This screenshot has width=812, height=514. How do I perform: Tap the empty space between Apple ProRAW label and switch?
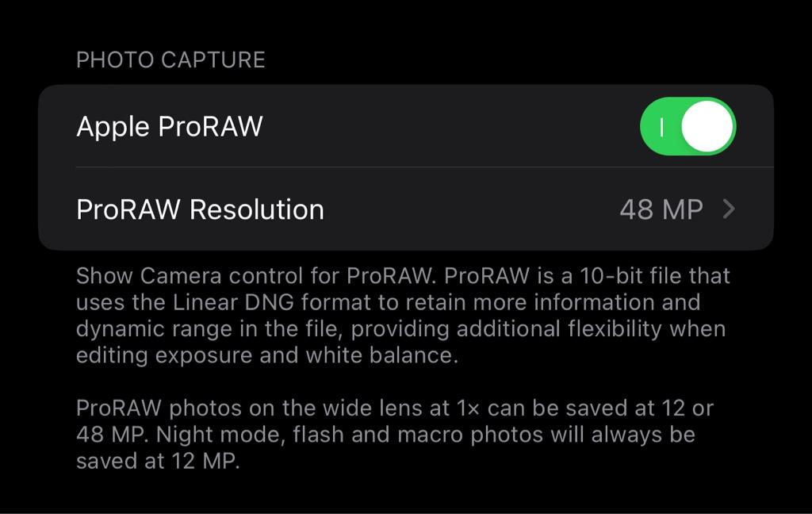point(450,126)
